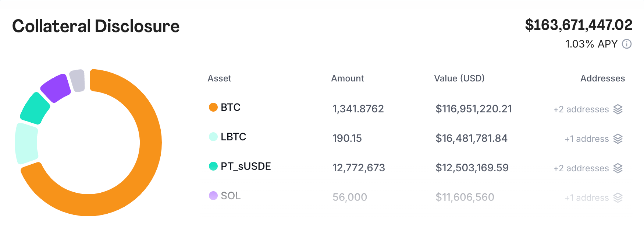
Task: Expand LBTC +1 address link
Action: pos(587,139)
